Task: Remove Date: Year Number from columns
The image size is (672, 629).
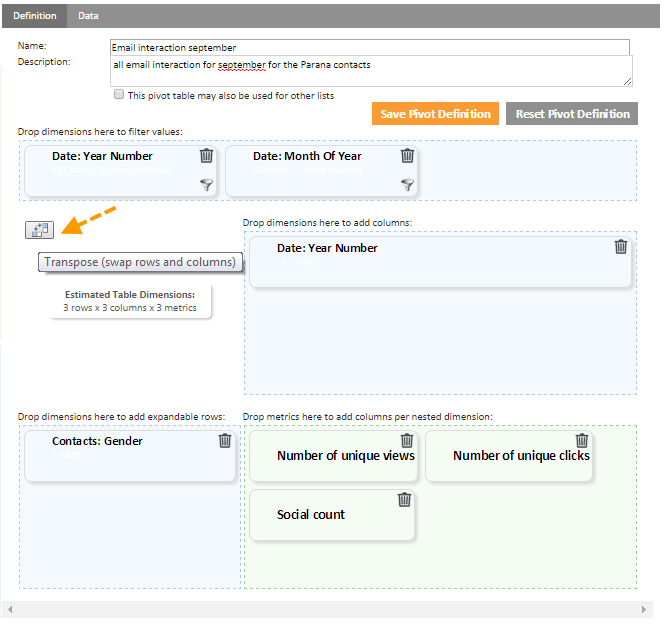Action: (621, 246)
